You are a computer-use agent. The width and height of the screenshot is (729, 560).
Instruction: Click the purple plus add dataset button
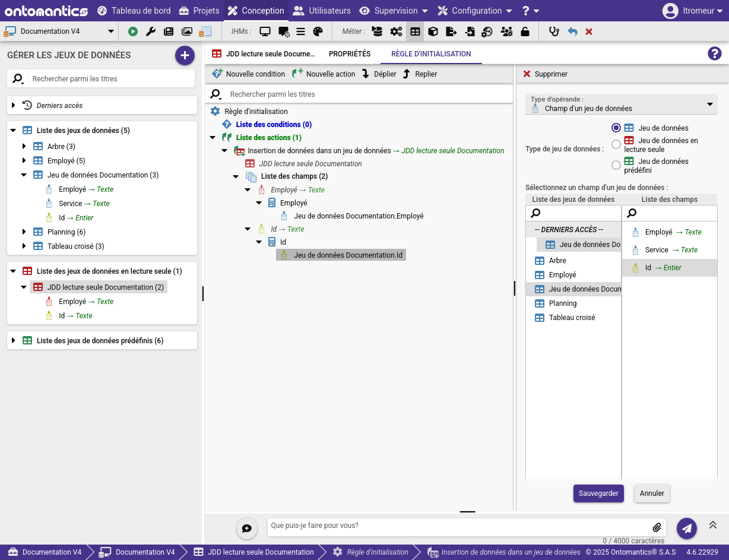[185, 55]
